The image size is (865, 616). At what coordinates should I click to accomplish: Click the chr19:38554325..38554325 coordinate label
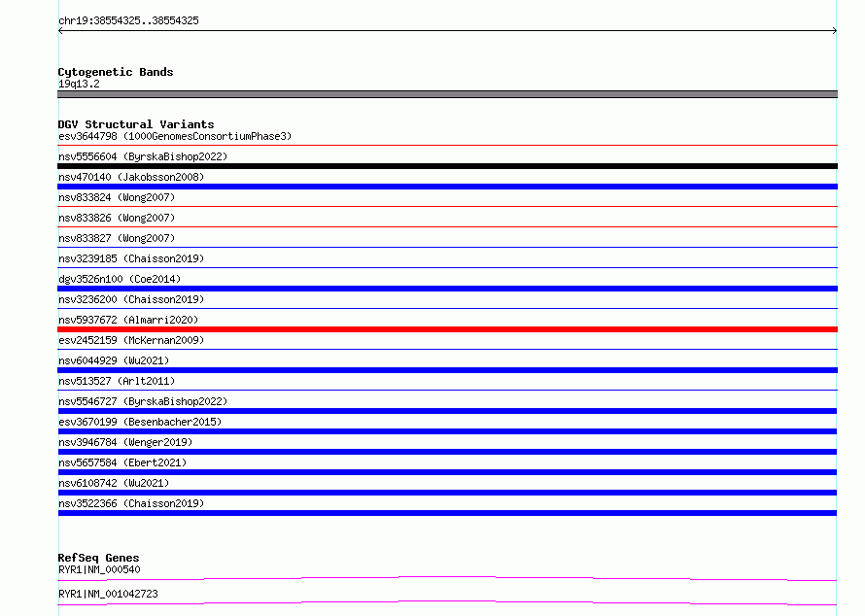[128, 20]
